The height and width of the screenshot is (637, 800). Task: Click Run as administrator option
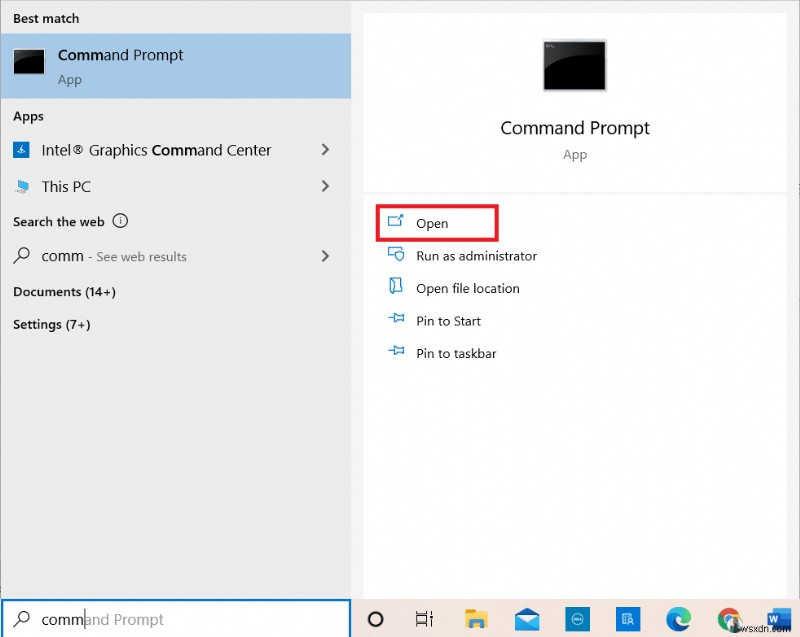pyautogui.click(x=476, y=255)
